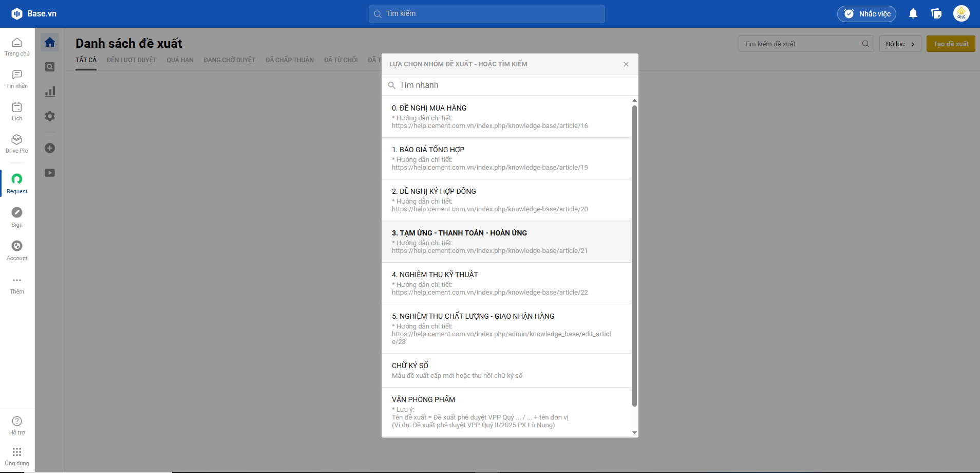Click the home icon in secondary sidebar
The height and width of the screenshot is (473, 980).
coord(50,42)
